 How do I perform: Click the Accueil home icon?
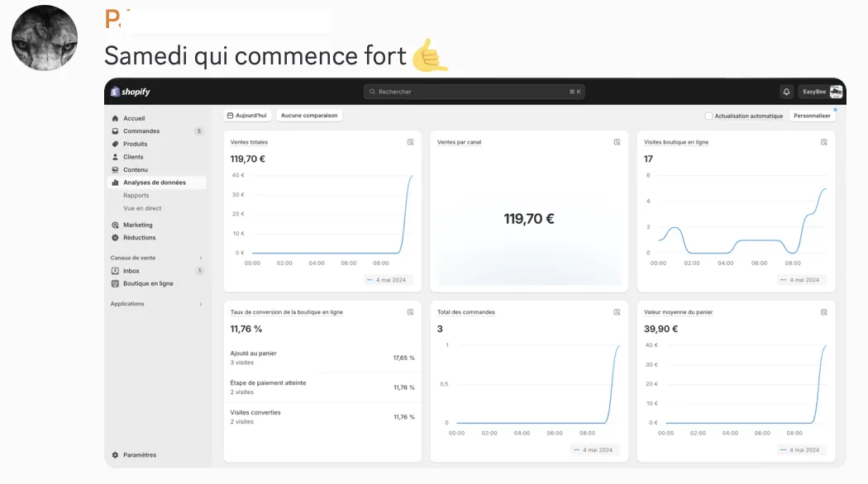pos(115,118)
